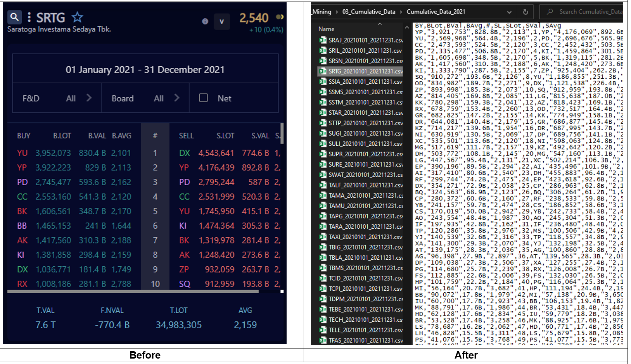Viewport: 631px width, 364px height.
Task: Sort by the S.LOT column header
Action: coord(225,136)
